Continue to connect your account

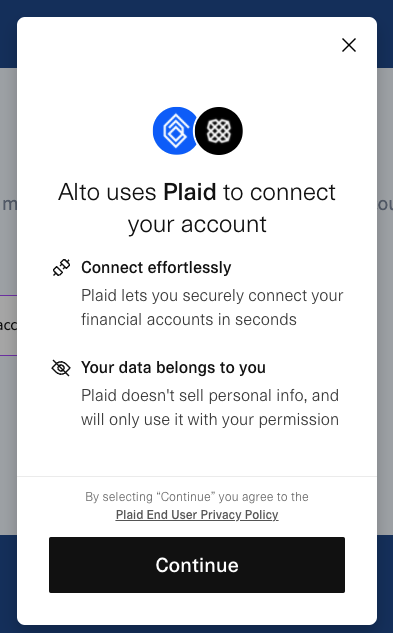coord(197,565)
